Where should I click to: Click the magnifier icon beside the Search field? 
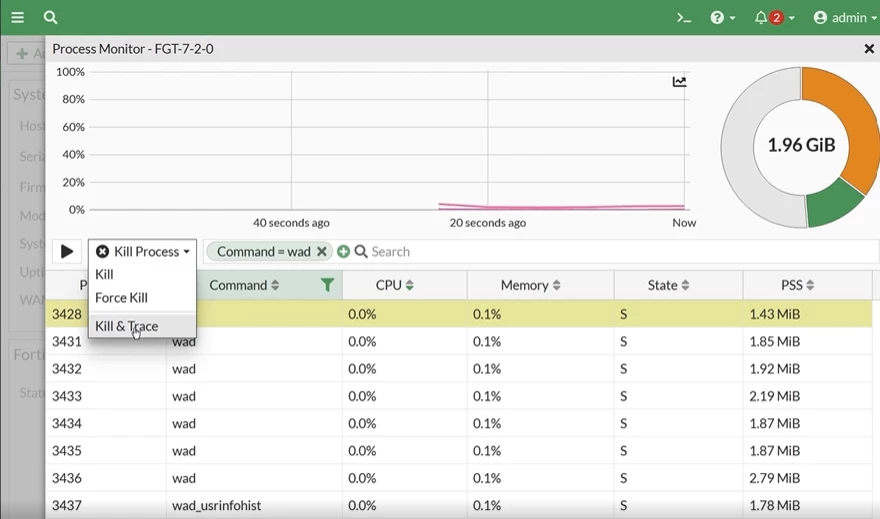[361, 251]
